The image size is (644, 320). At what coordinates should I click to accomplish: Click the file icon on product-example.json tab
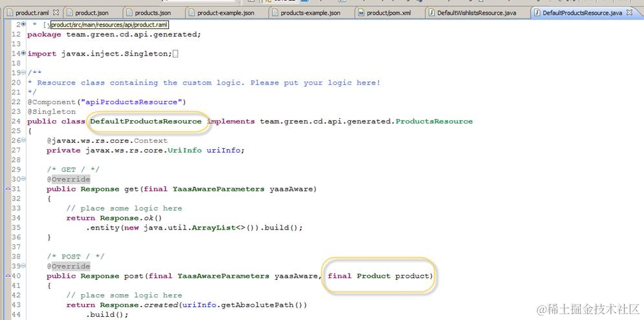click(192, 13)
